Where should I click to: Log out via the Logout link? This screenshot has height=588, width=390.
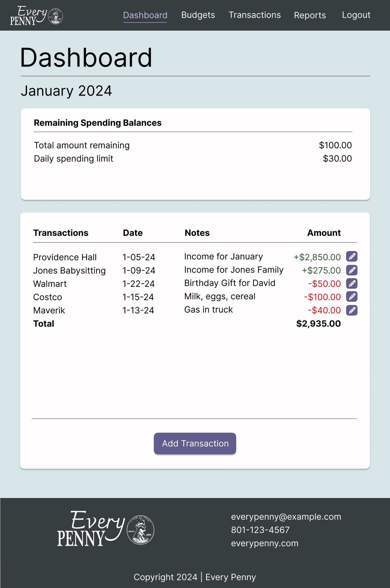click(x=356, y=15)
